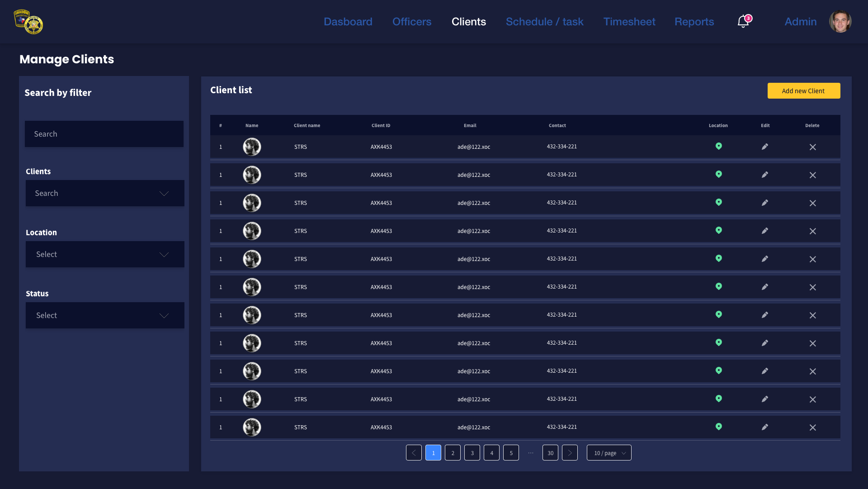
Task: Click edit pencil in second client row
Action: [764, 175]
